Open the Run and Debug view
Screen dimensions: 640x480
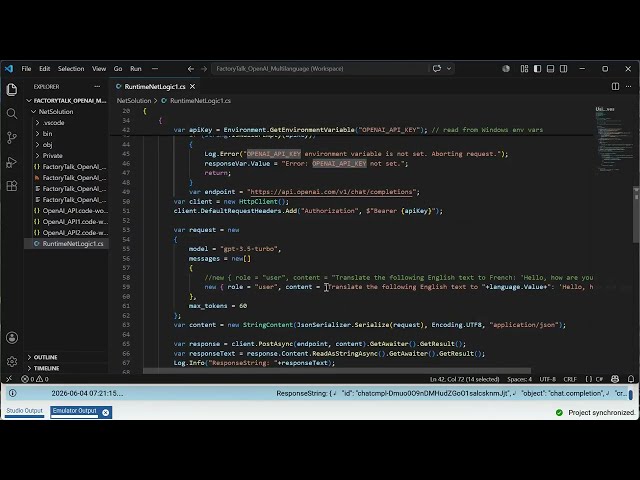pos(12,162)
